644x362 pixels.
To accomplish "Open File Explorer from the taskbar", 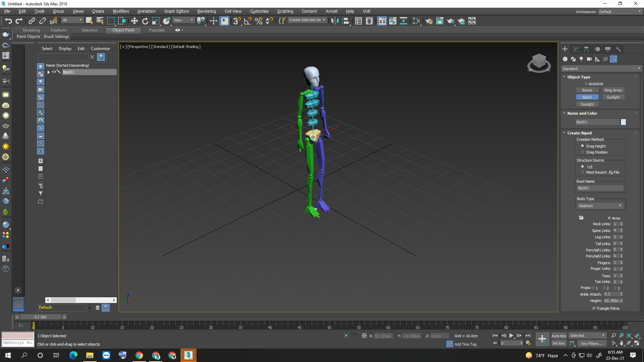I will point(90,355).
